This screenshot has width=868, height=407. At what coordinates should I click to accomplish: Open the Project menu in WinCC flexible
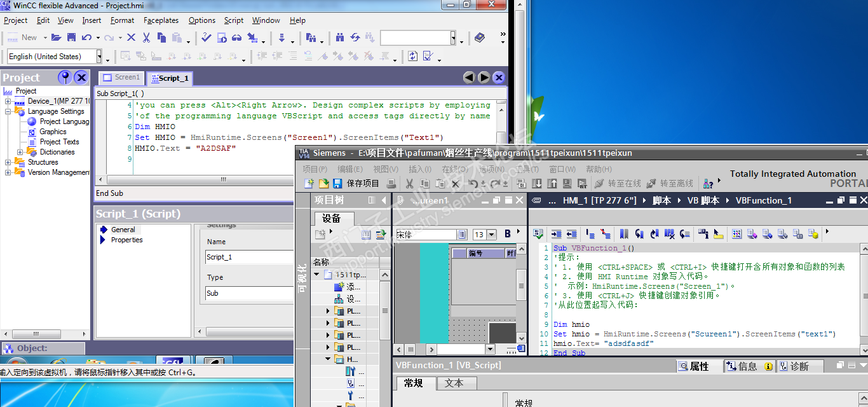pos(16,20)
